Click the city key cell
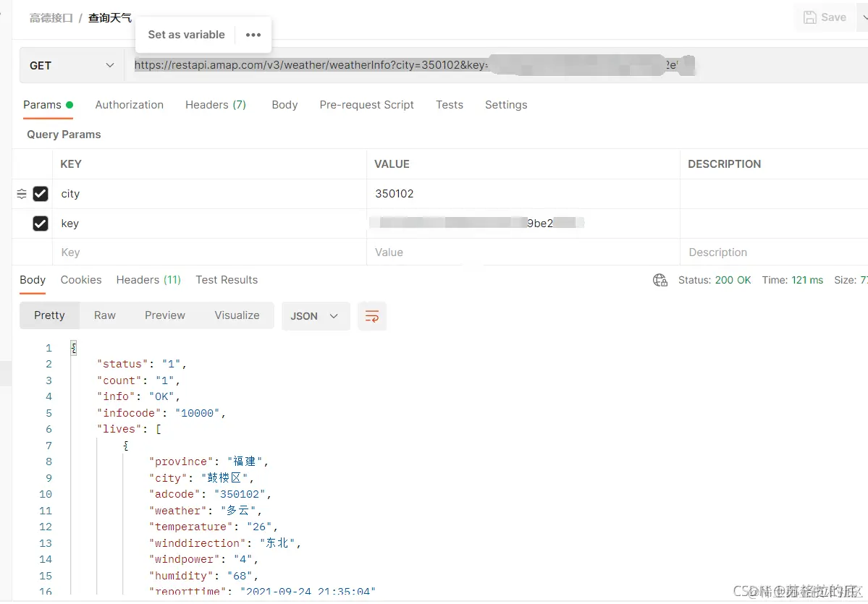The height and width of the screenshot is (604, 868). coord(209,194)
